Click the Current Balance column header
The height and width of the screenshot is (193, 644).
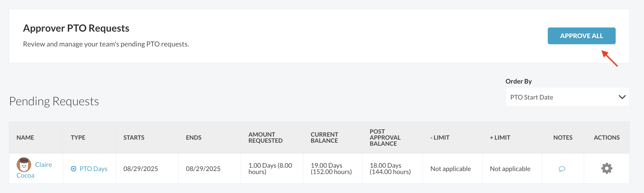tap(324, 137)
